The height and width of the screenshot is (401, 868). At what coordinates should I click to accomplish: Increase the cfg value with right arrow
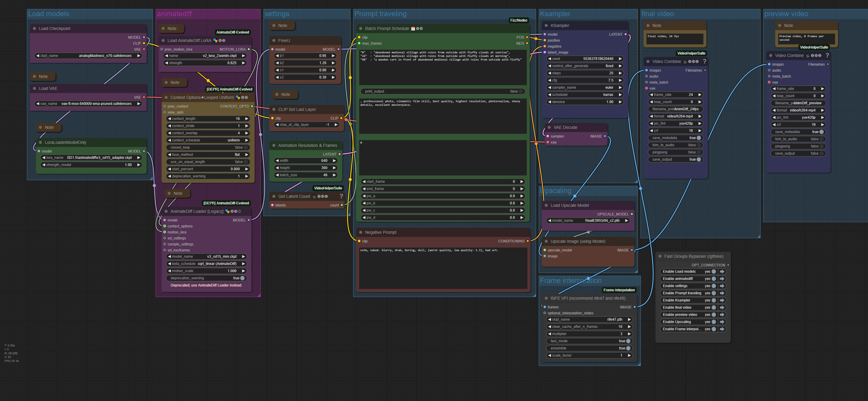pos(620,80)
